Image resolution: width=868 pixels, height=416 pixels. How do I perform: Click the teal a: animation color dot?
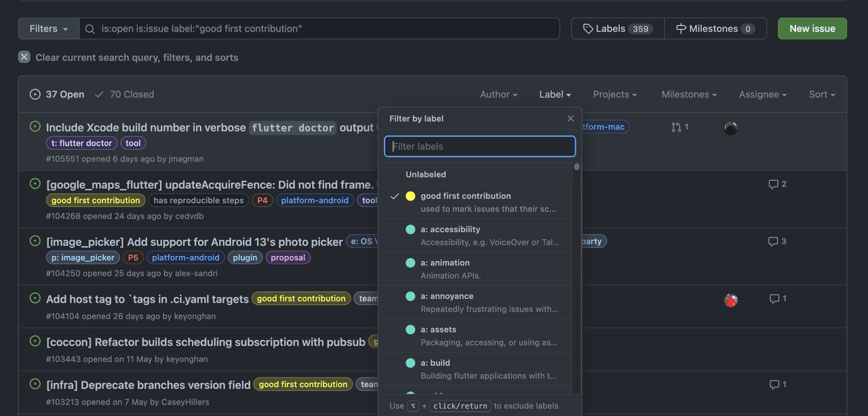click(x=410, y=263)
